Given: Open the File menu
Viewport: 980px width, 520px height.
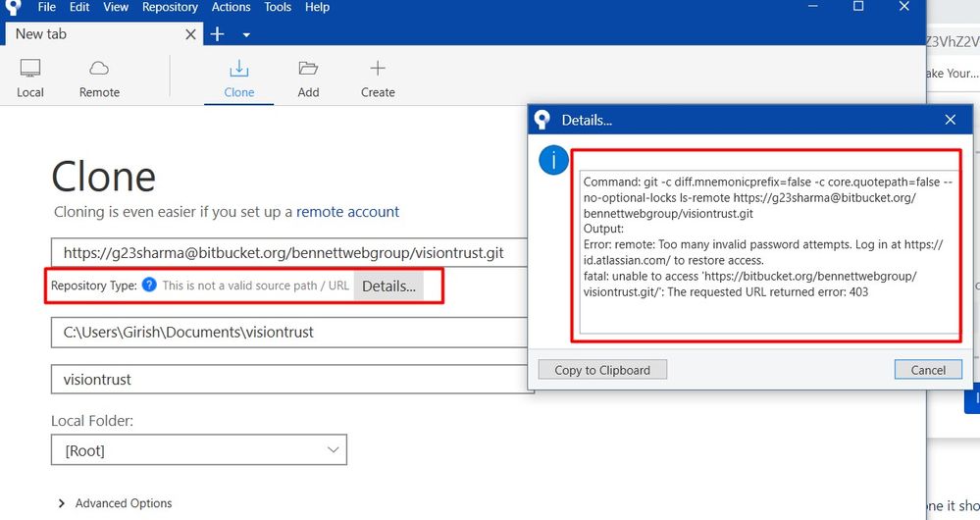Looking at the screenshot, I should 46,8.
